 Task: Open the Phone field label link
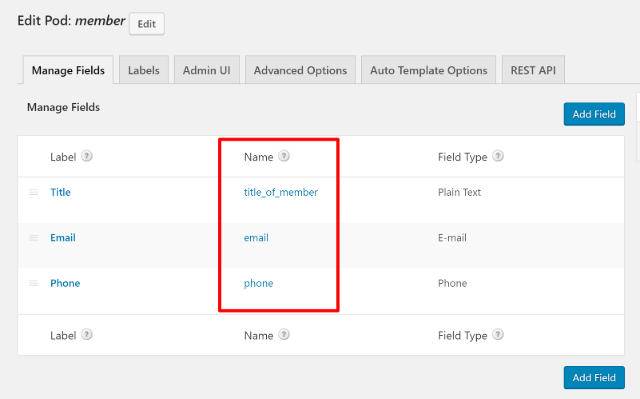[x=65, y=283]
